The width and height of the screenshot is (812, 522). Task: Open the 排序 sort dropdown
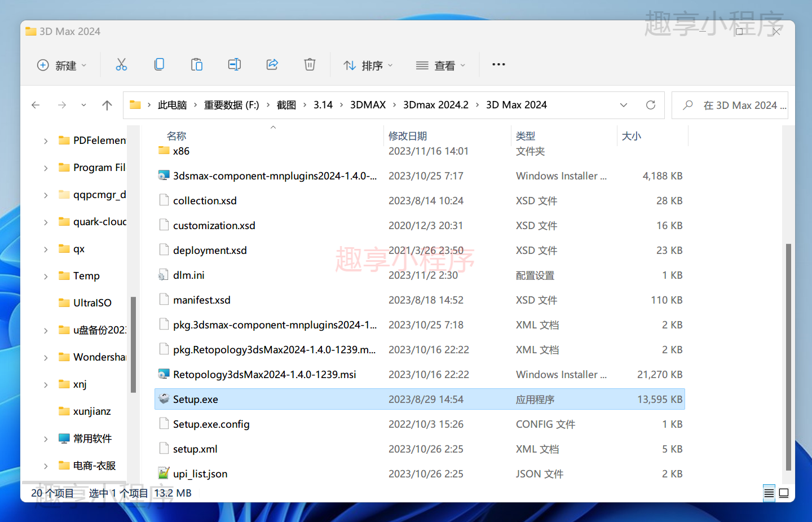coord(368,65)
